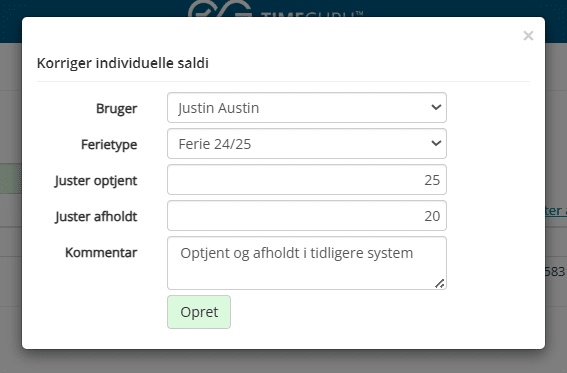Click the green Opret button
This screenshot has width=567, height=373.
pos(199,312)
